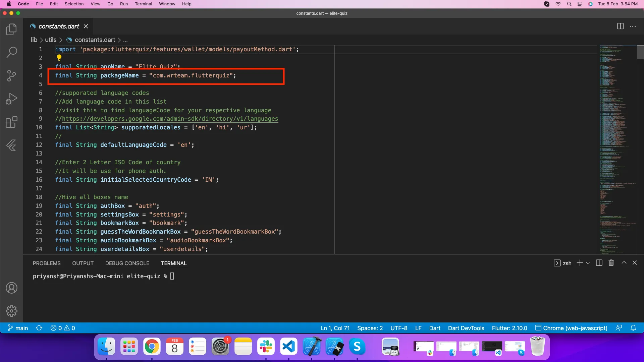644x362 pixels.
Task: Open the Terminal menu in menu bar
Action: [x=143, y=4]
